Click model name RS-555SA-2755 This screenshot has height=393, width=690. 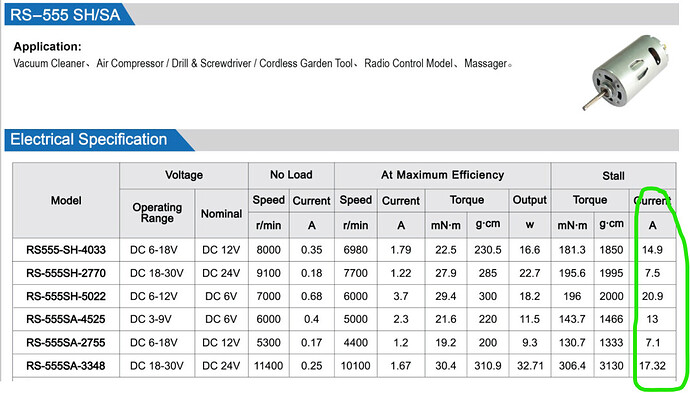click(x=66, y=342)
